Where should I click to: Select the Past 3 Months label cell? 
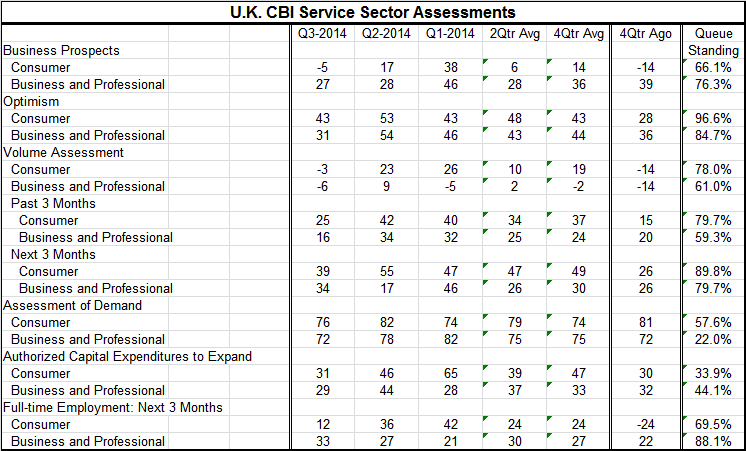(x=53, y=203)
